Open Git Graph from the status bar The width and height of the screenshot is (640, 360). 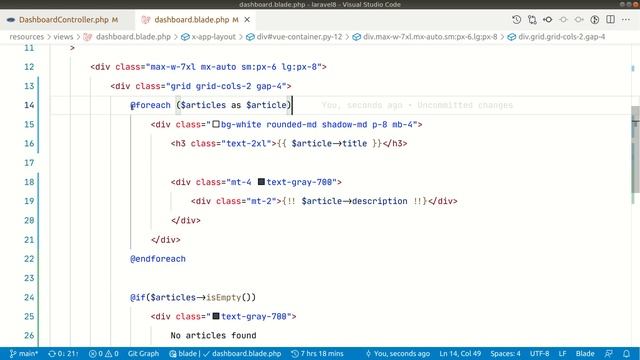click(x=143, y=353)
